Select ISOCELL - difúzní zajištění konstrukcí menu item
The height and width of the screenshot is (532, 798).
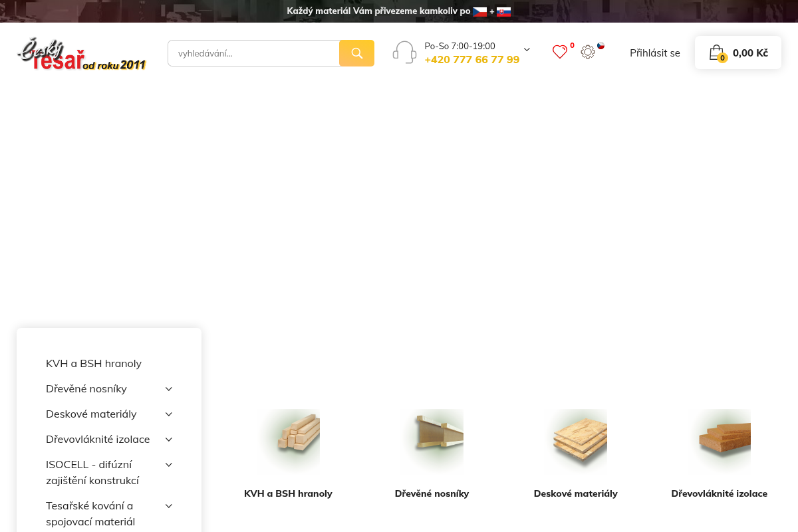[x=92, y=472]
